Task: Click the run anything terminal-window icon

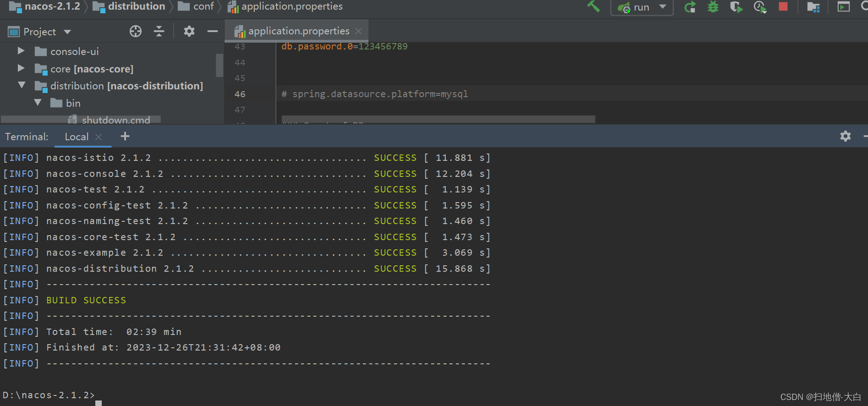Action: pyautogui.click(x=844, y=7)
